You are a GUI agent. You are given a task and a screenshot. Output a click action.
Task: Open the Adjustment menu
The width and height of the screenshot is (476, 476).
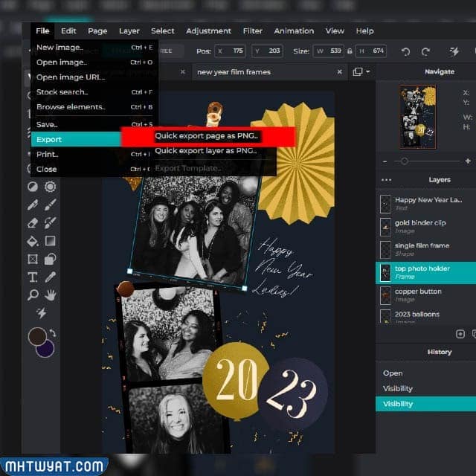[x=208, y=31]
